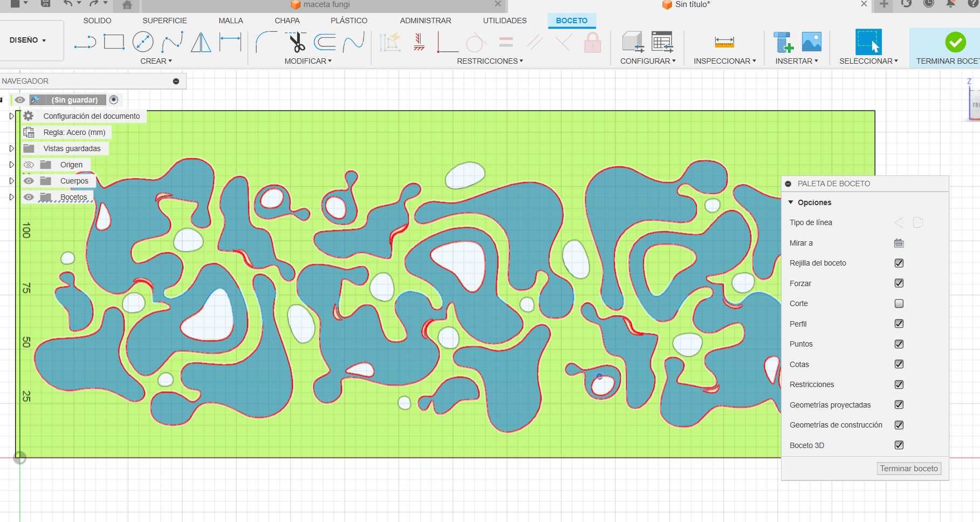Toggle the Boceto 3D checkbox

(x=899, y=445)
